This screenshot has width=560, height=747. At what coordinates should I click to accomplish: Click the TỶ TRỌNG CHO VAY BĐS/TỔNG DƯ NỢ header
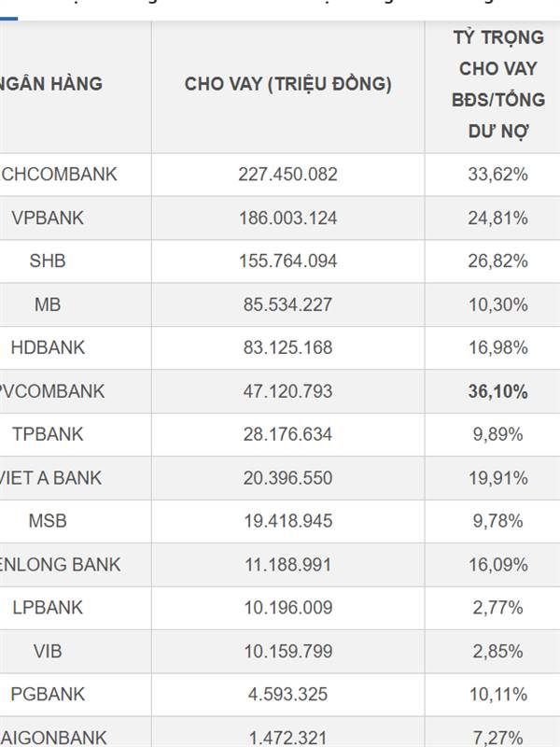tap(498, 84)
